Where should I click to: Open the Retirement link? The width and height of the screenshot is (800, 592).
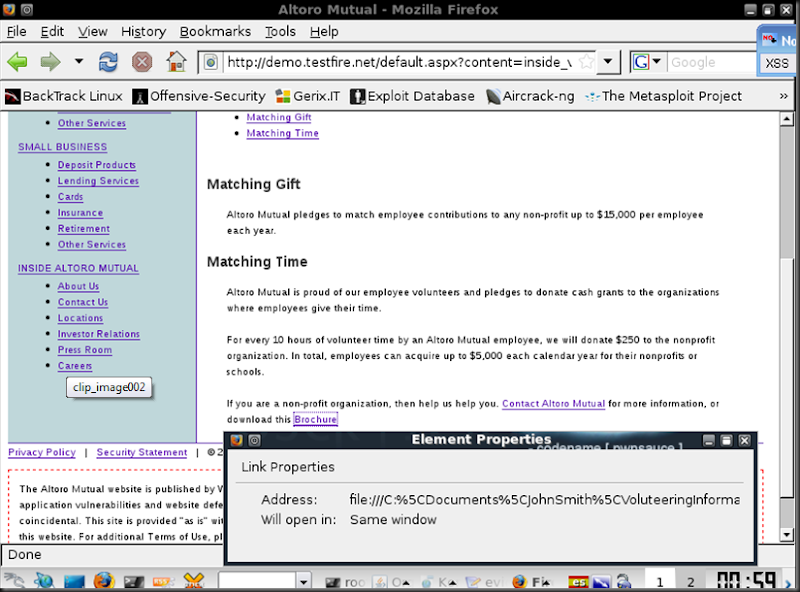[x=84, y=229]
